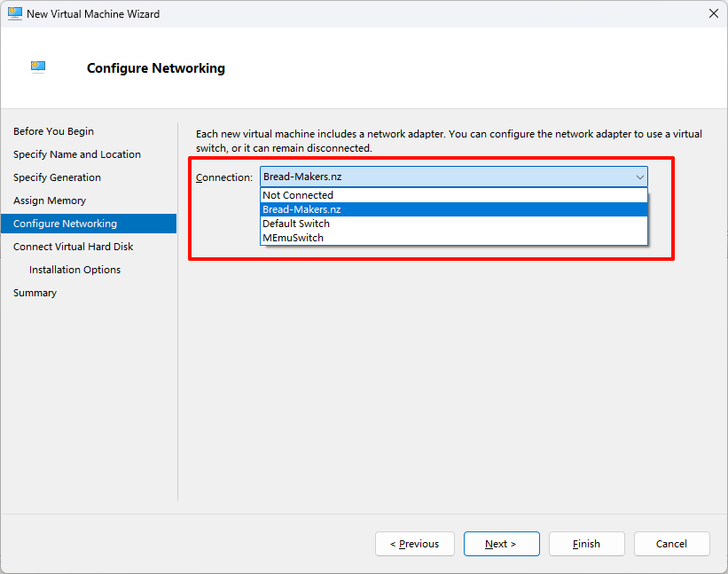728x574 pixels.
Task: Open the Summary step
Action: (35, 293)
